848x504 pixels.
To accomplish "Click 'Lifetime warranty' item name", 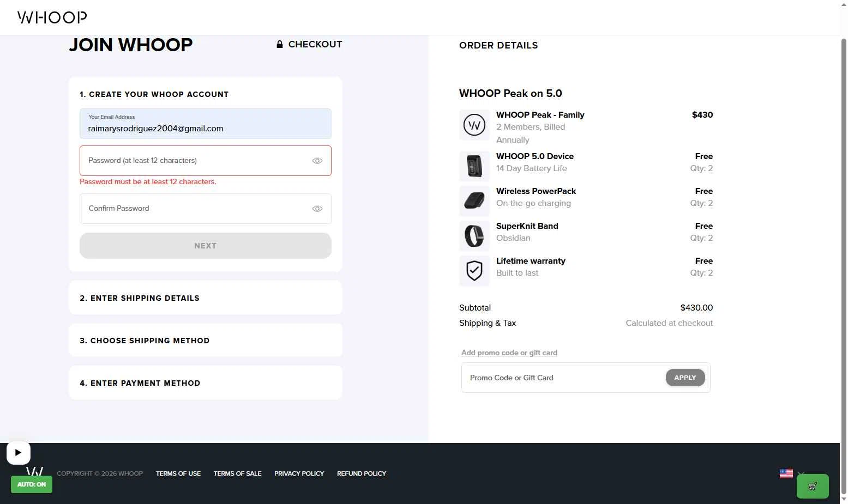I will pyautogui.click(x=531, y=260).
